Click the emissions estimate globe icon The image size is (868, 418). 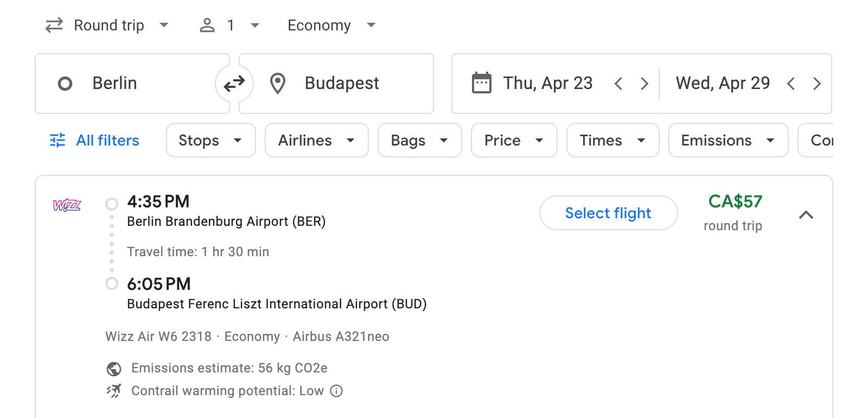[113, 368]
